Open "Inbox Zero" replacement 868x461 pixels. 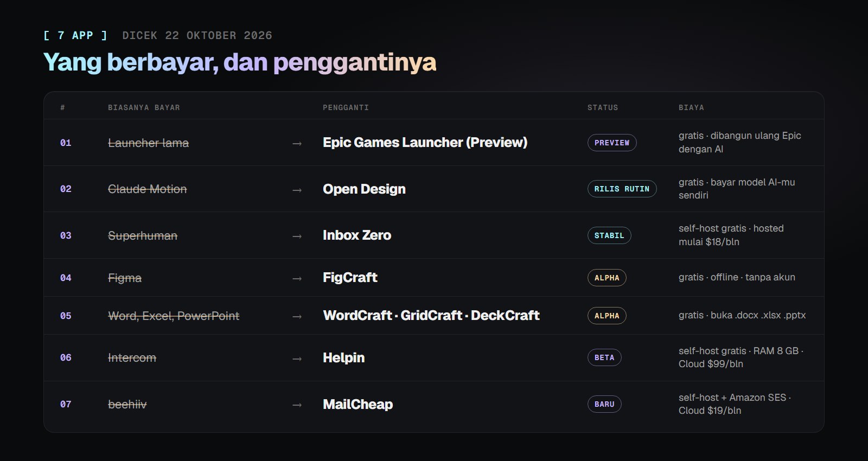coord(357,235)
